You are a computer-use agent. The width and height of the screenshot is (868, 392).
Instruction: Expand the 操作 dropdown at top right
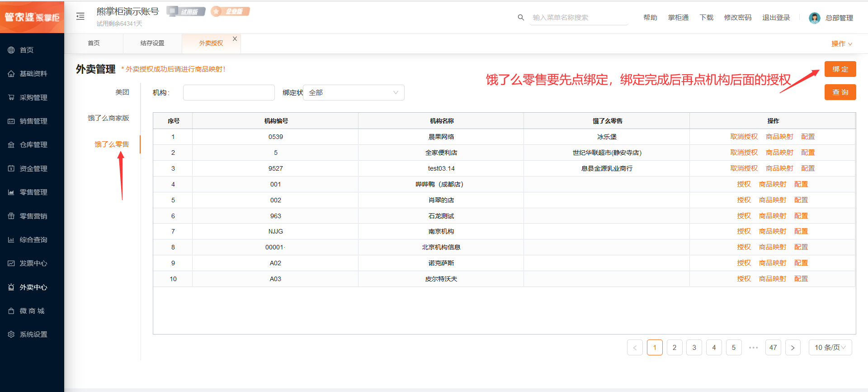click(842, 44)
